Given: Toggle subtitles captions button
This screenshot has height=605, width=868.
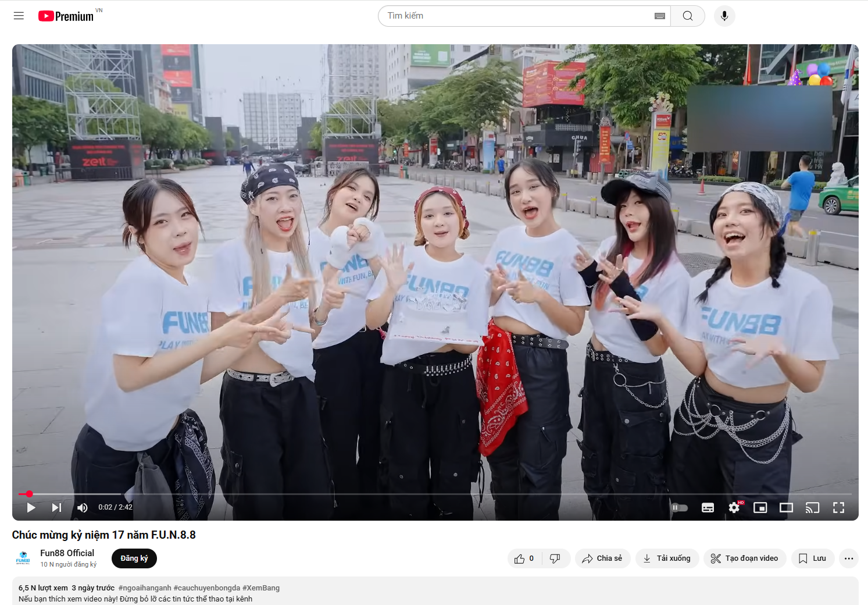Looking at the screenshot, I should point(708,507).
